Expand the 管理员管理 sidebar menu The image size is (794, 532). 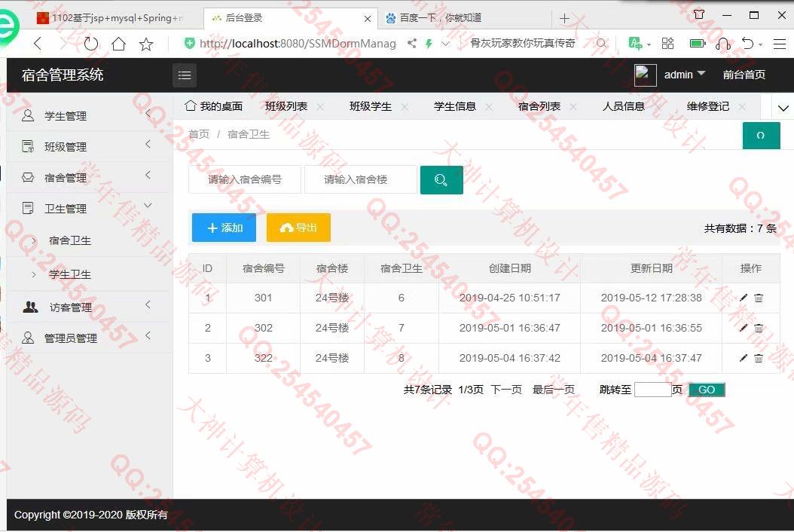pos(90,338)
